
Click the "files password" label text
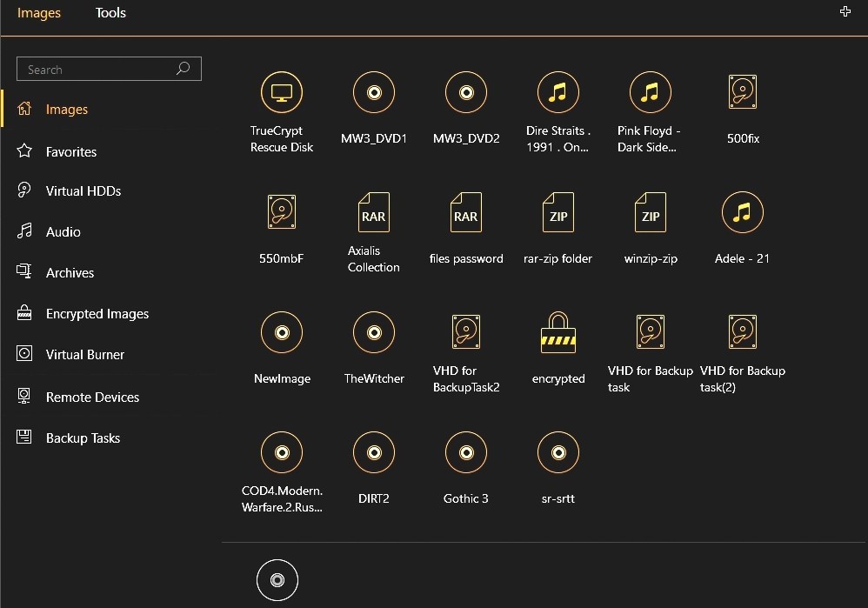coord(466,258)
